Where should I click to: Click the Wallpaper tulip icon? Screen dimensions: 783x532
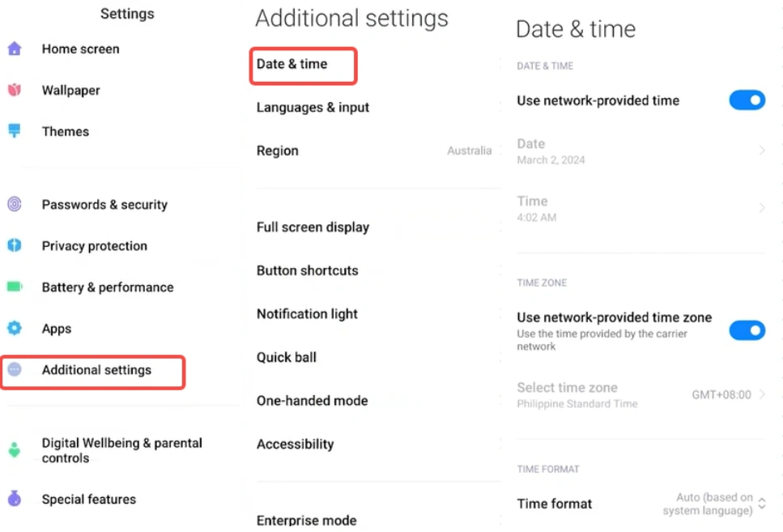(15, 90)
